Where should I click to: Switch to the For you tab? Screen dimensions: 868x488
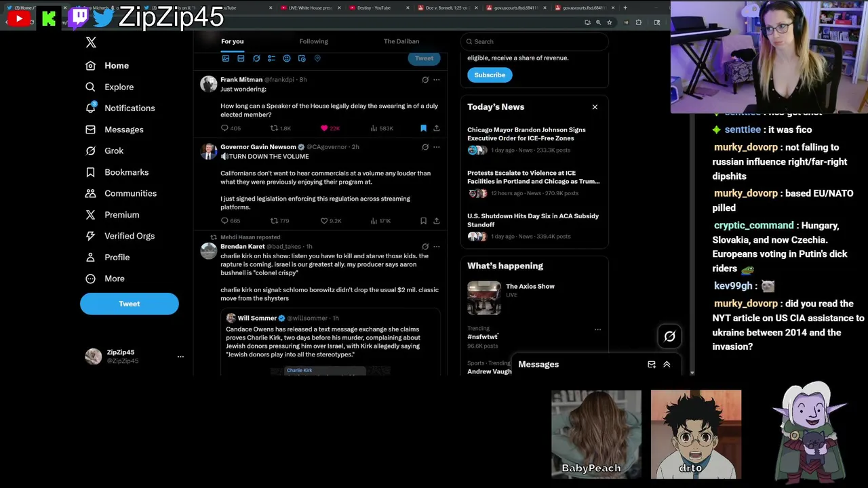coord(232,41)
